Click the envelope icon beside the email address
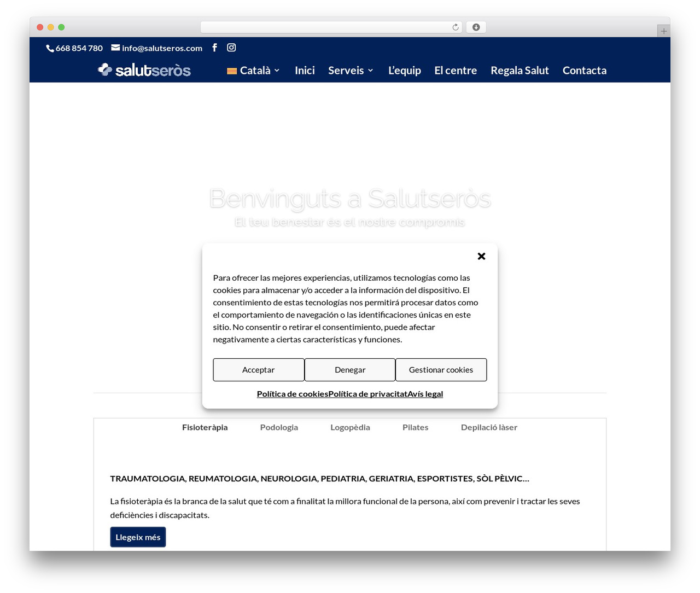The width and height of the screenshot is (700, 593). (115, 48)
